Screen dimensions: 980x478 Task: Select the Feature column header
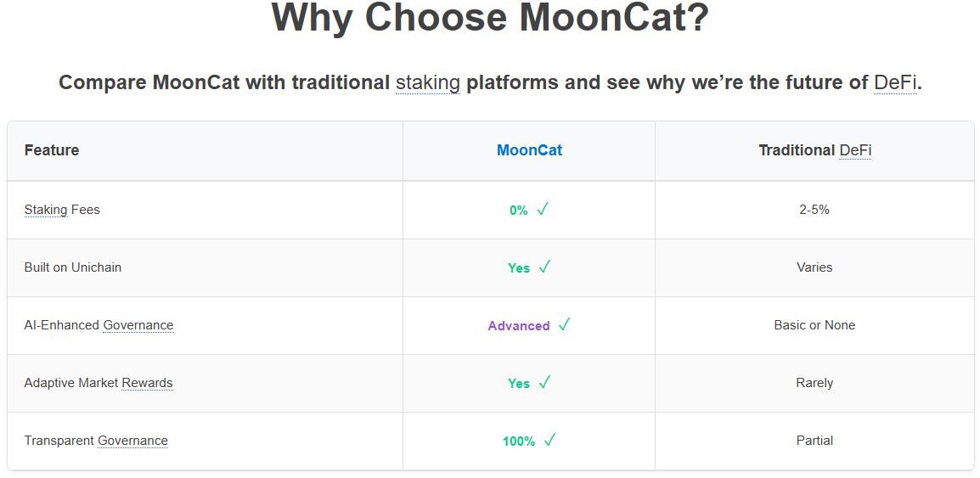52,150
